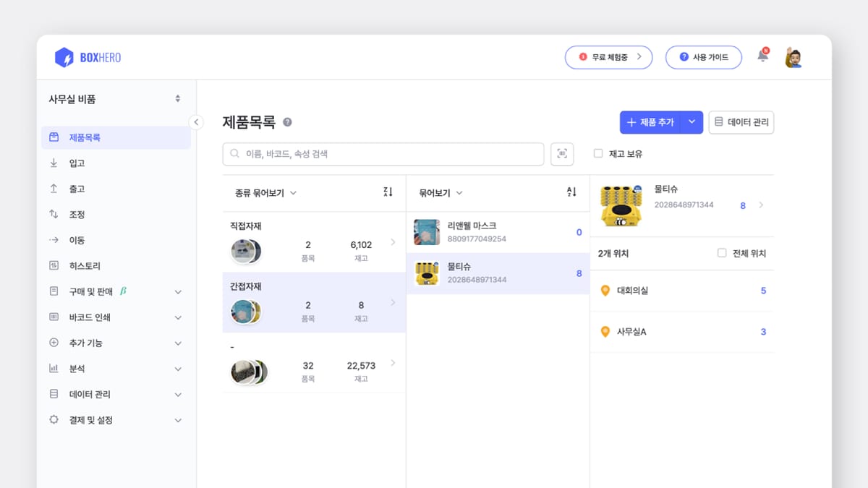Open the 사용 가이드 button
Image resolution: width=868 pixels, height=488 pixels.
click(703, 57)
